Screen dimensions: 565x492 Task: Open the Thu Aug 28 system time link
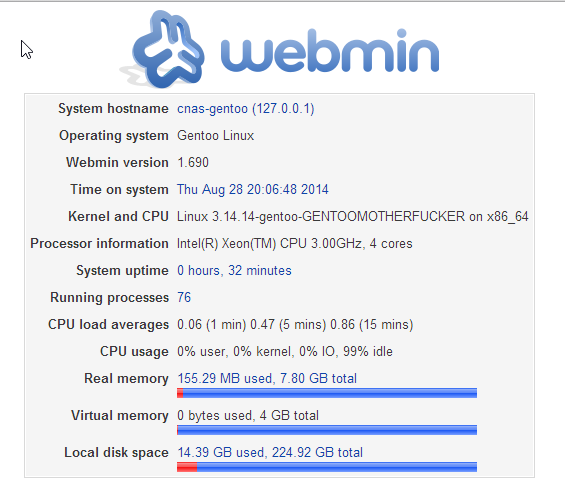[253, 189]
